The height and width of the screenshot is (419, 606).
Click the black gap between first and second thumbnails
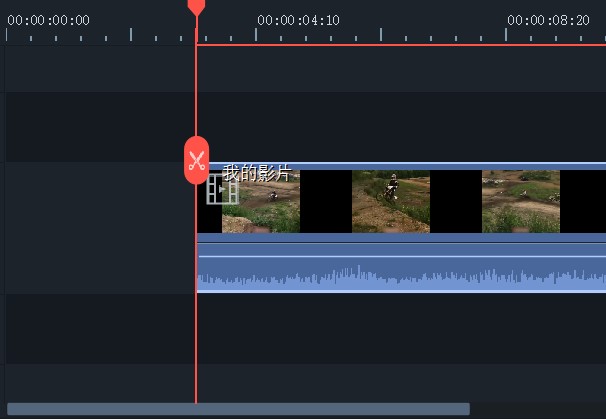point(325,201)
